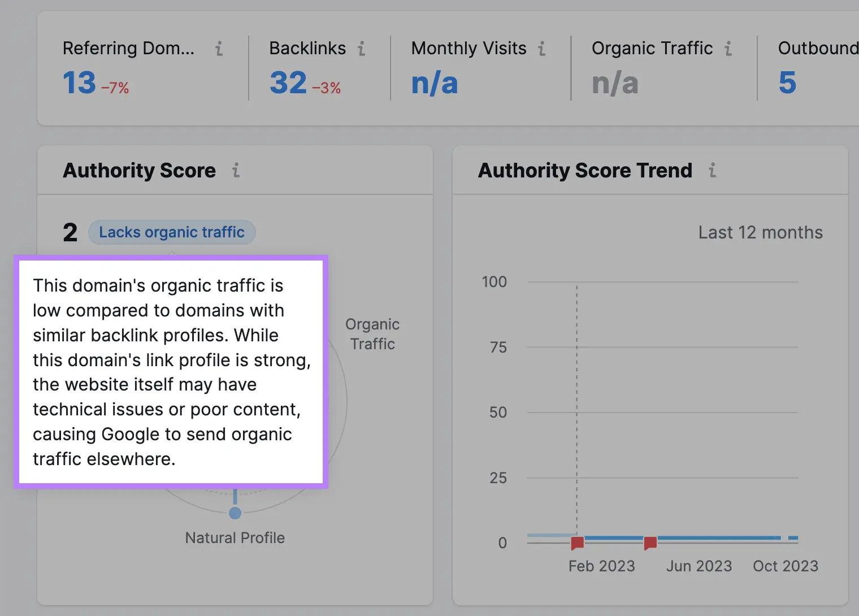
Task: Click the dashed vertical line in the trend chart
Action: 576,407
